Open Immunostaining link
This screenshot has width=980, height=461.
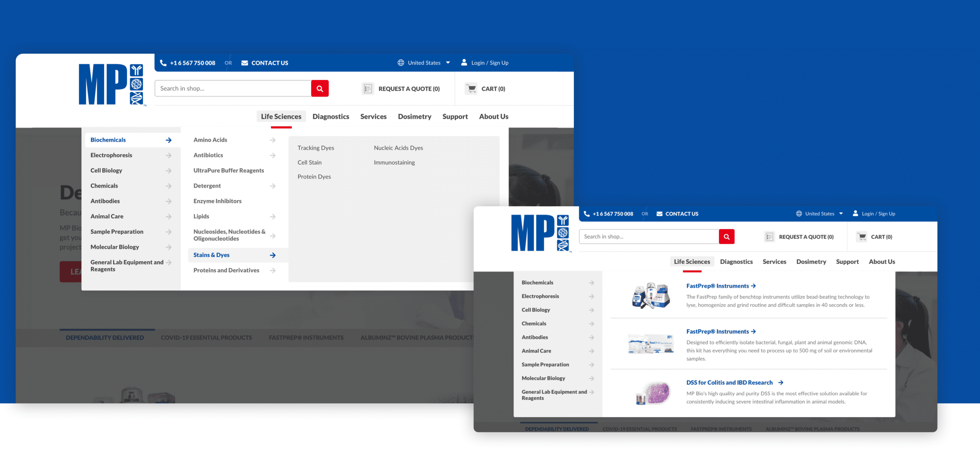(x=394, y=162)
